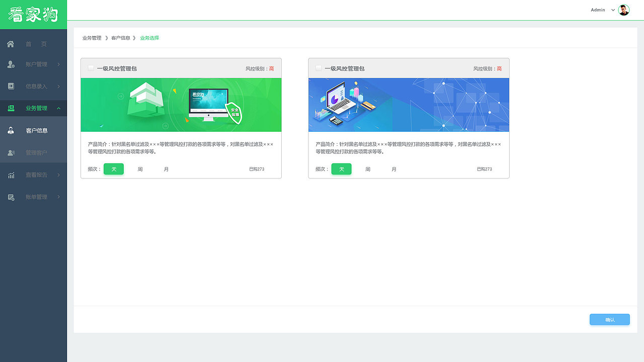
Task: Click the 账户管理 user icon
Action: [11, 64]
